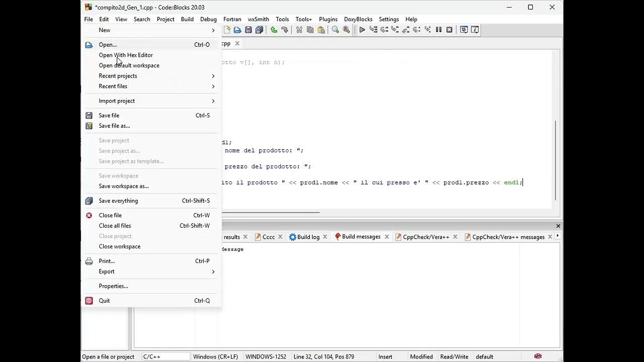
Task: Close the Build log tab
Action: [325, 237]
